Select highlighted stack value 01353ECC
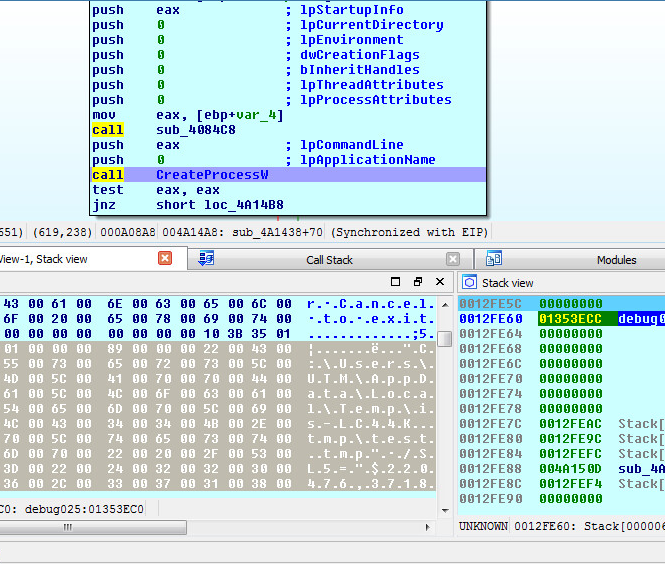This screenshot has width=665, height=564. pyautogui.click(x=569, y=319)
